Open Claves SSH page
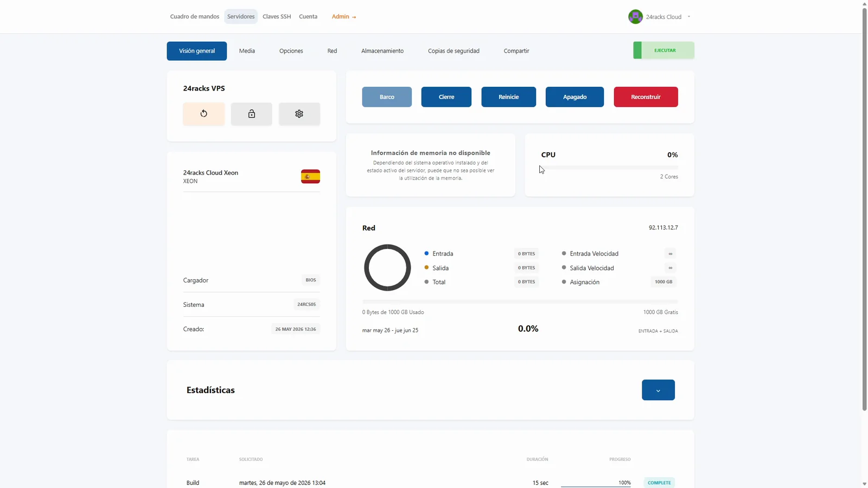This screenshot has height=488, width=868. click(277, 17)
